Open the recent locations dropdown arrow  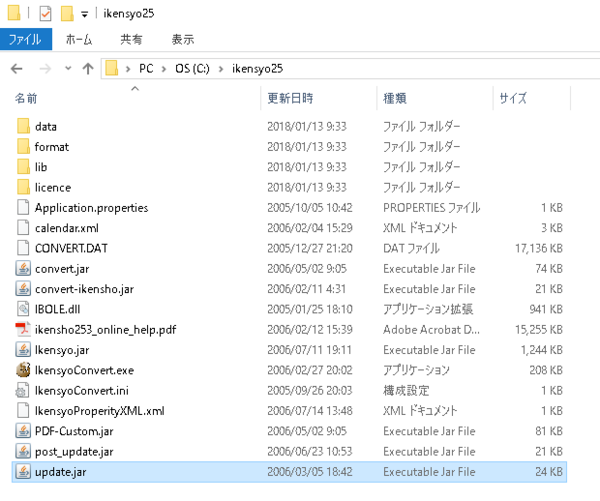(x=68, y=69)
